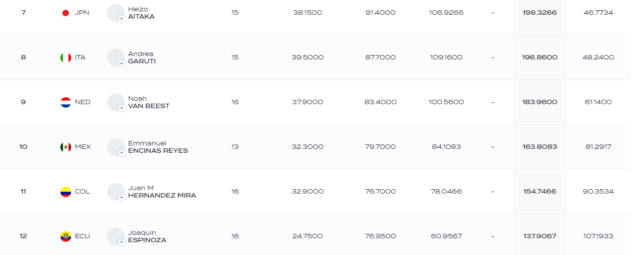The width and height of the screenshot is (644, 255).
Task: Open Emmanuel ENCINAS REYES profile link
Action: click(158, 147)
